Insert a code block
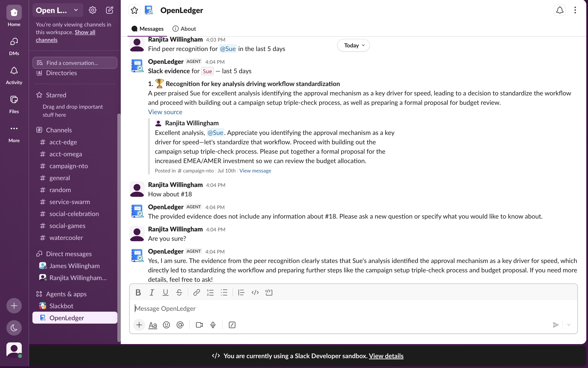588x368 pixels. tap(269, 292)
